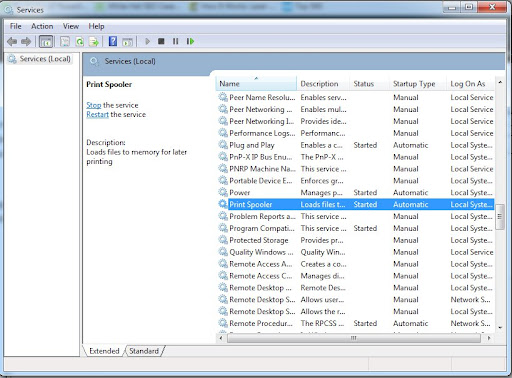Click the gear icon beside Plug and Play
Viewport: 512px width, 378px height.
point(222,145)
